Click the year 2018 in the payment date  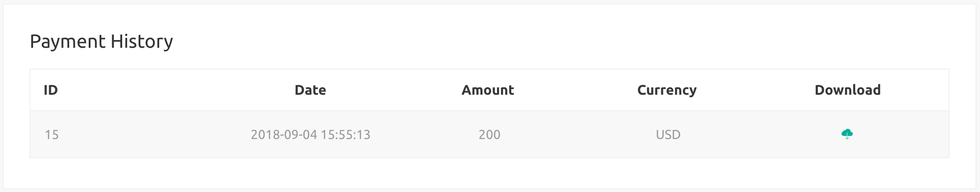264,135
